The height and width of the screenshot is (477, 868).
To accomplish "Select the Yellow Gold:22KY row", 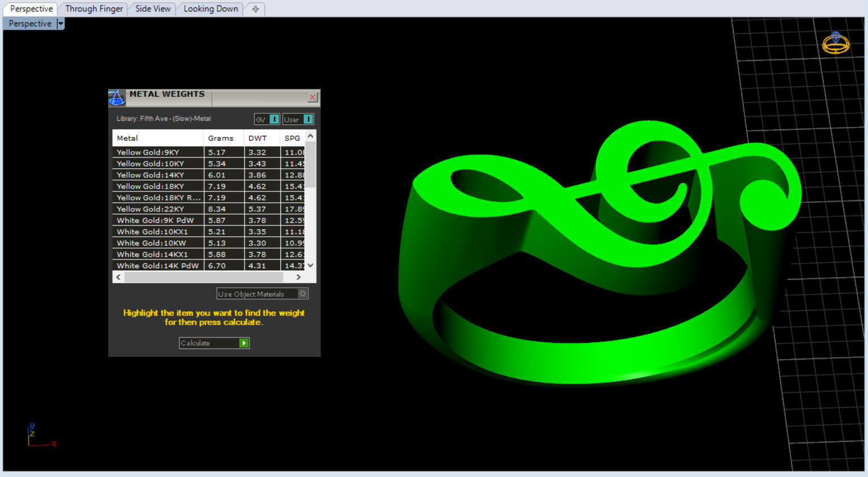I will (x=209, y=209).
